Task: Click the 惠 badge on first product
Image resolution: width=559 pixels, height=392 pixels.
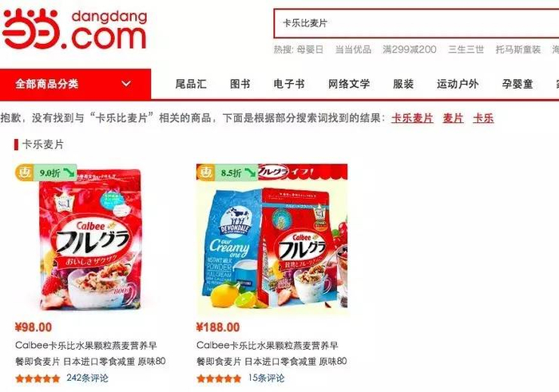Action: click(24, 172)
